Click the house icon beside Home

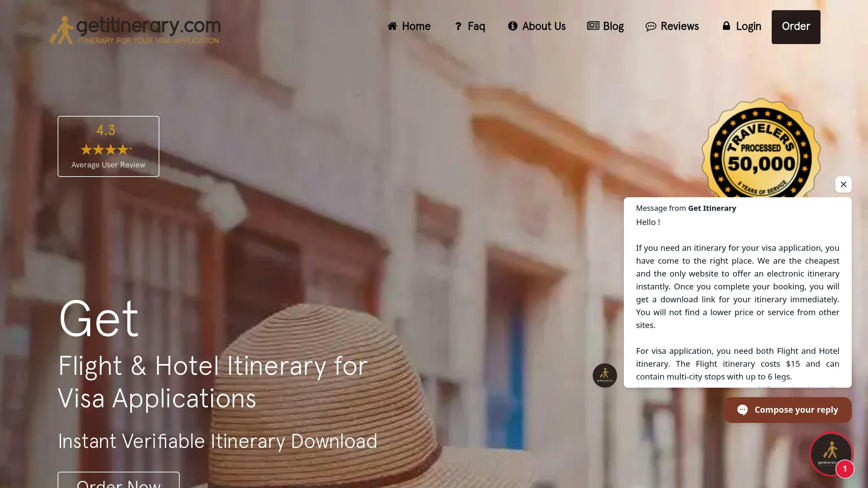pyautogui.click(x=392, y=26)
